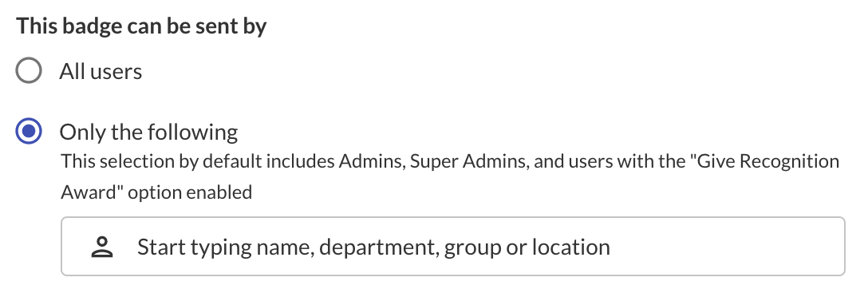Click the person icon in the search field

(102, 247)
